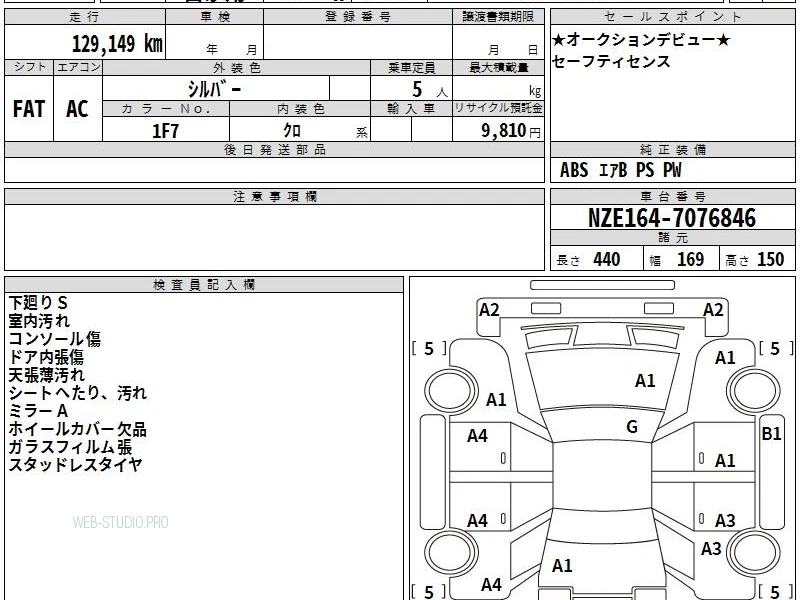Viewport: 800px width, 600px height.
Task: Select the セーフティセンス text
Action: [611, 61]
